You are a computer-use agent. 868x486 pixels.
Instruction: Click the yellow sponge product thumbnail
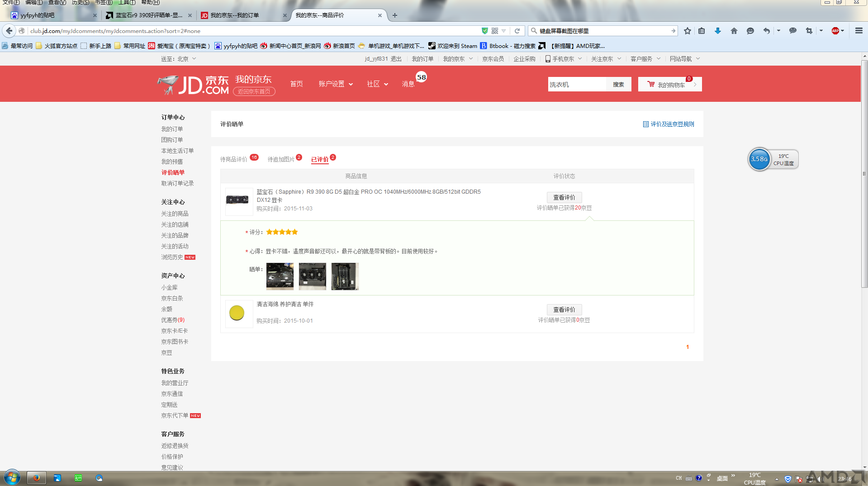coord(239,314)
